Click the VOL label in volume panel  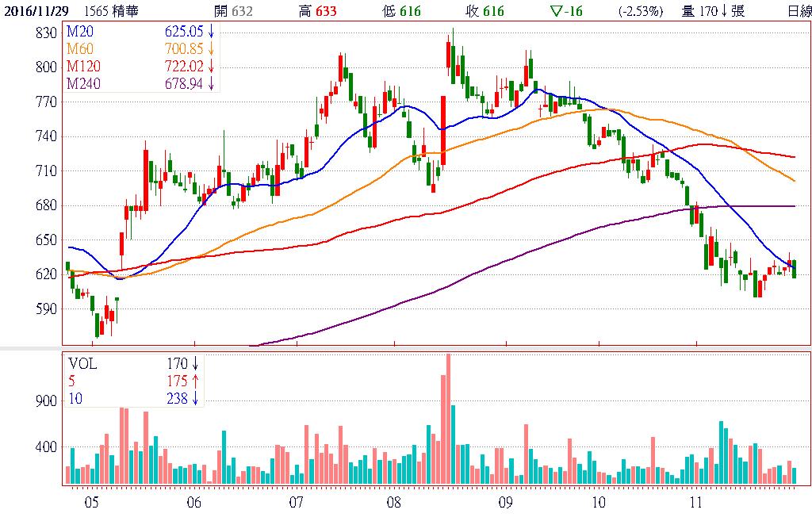coord(82,363)
